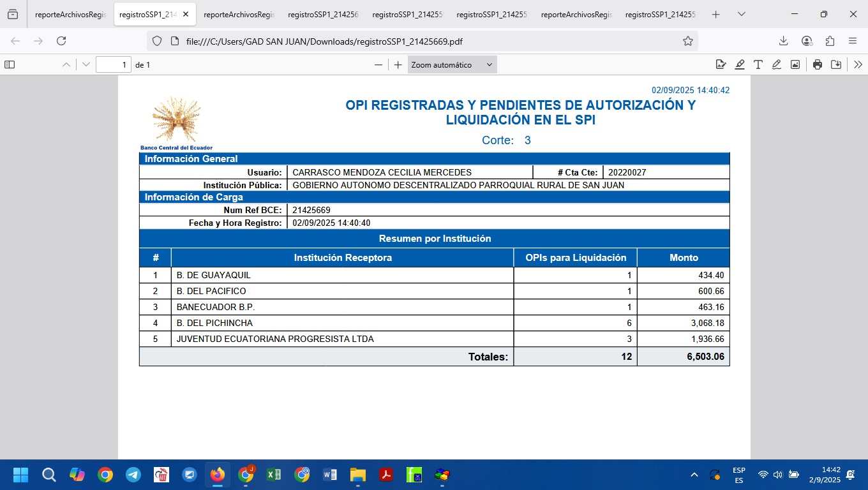Click the add image tool
This screenshot has height=490, width=868.
pos(795,64)
